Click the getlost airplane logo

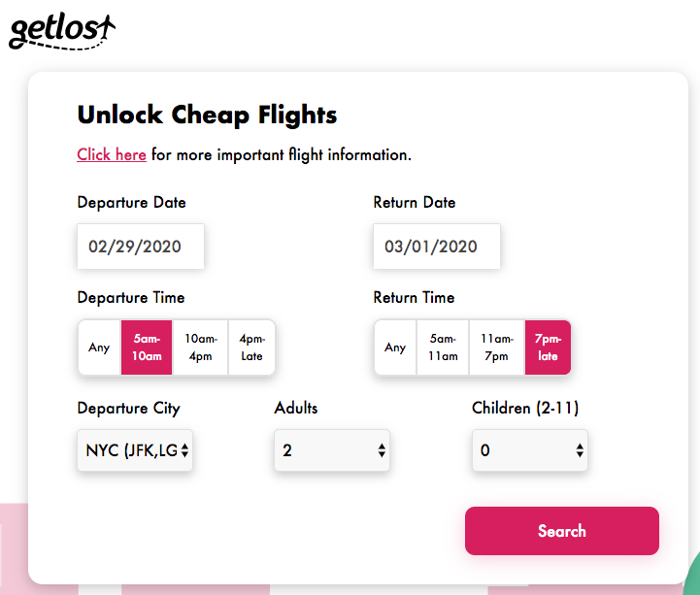pyautogui.click(x=61, y=30)
